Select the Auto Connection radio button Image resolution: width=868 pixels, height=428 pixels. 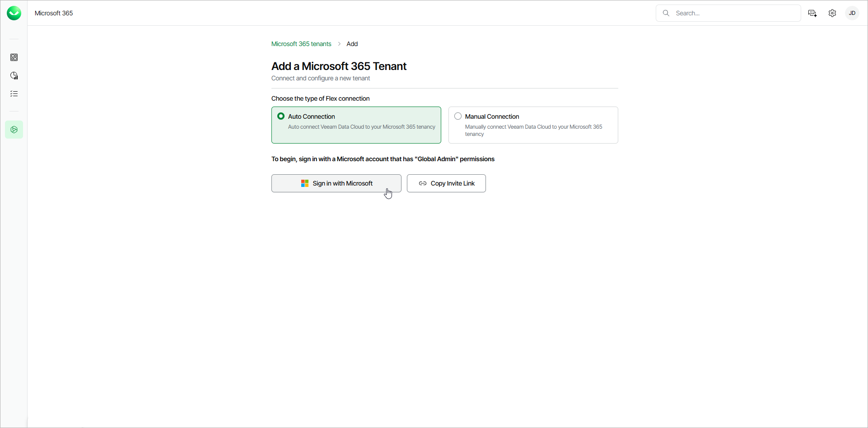tap(281, 116)
